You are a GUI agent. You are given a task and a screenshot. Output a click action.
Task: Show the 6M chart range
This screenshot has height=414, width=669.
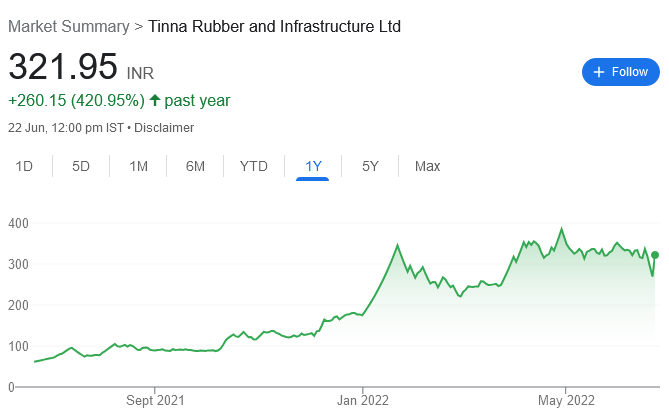195,166
